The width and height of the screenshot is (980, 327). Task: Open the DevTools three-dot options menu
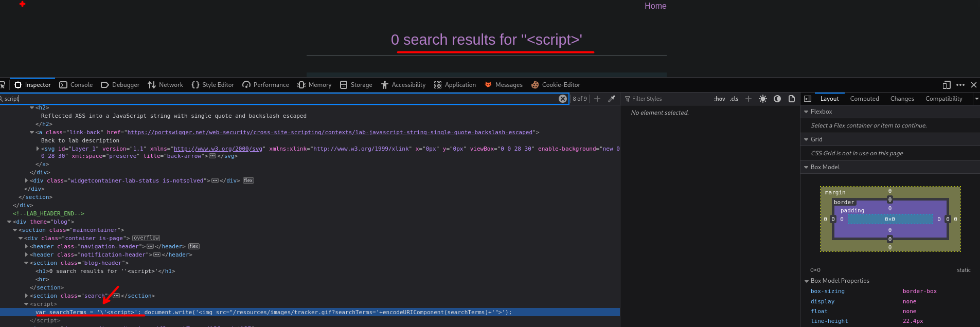[960, 85]
